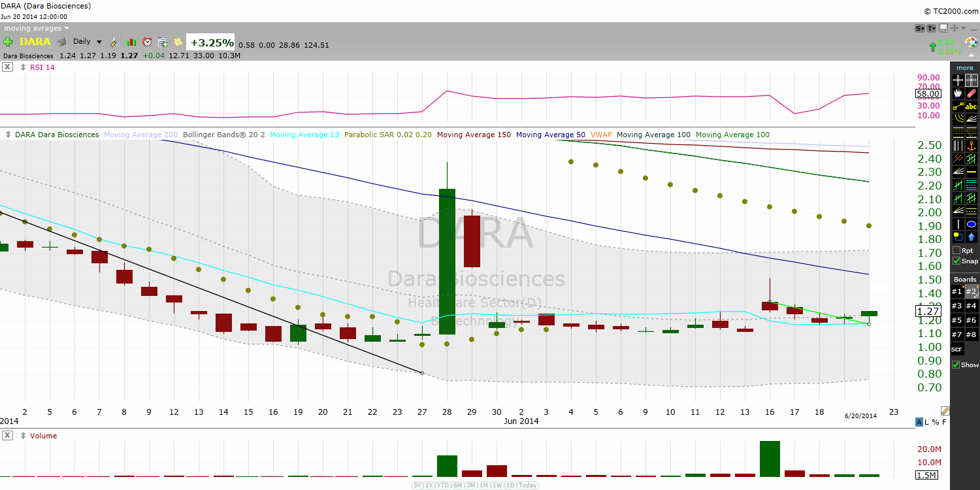Open the scr board
Image resolution: width=980 pixels, height=490 pixels.
(957, 350)
